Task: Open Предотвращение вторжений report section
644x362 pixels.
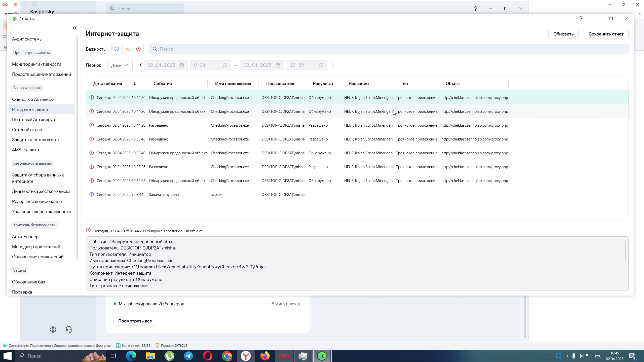Action: click(41, 74)
